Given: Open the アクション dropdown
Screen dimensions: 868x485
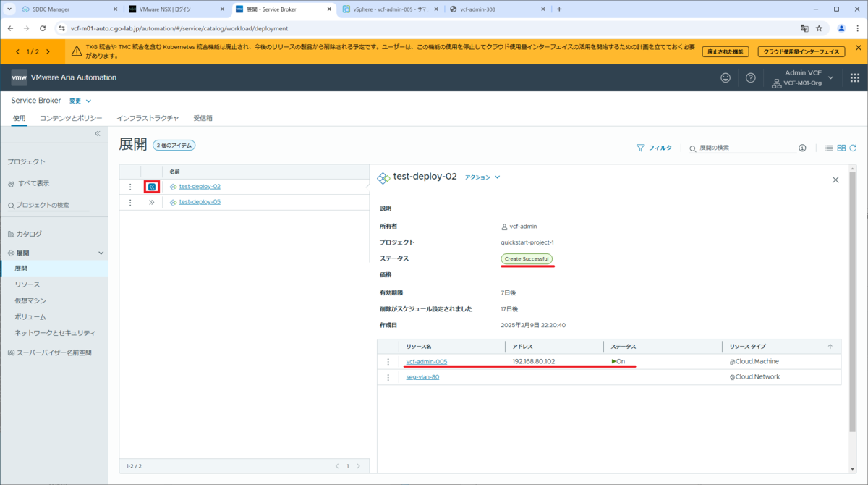Looking at the screenshot, I should pyautogui.click(x=482, y=177).
